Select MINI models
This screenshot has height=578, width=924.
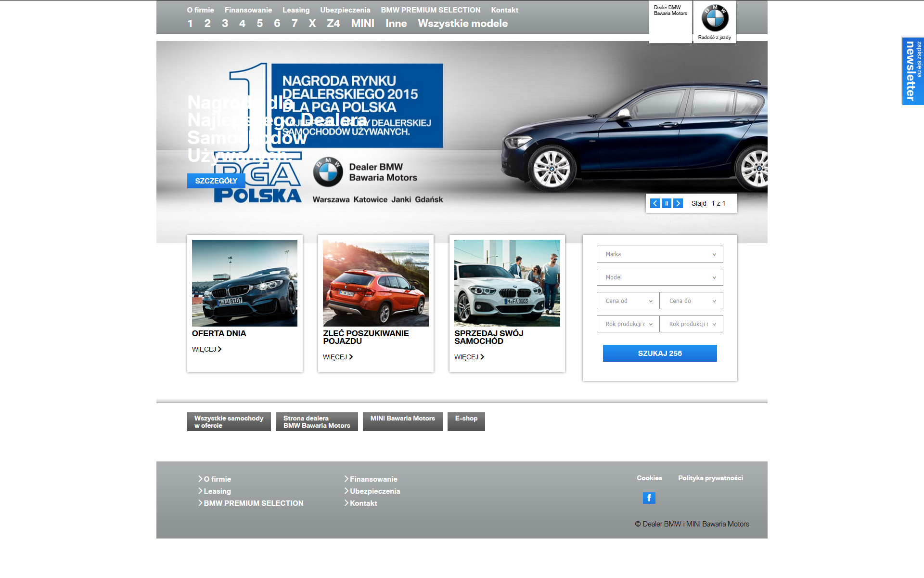(x=362, y=23)
